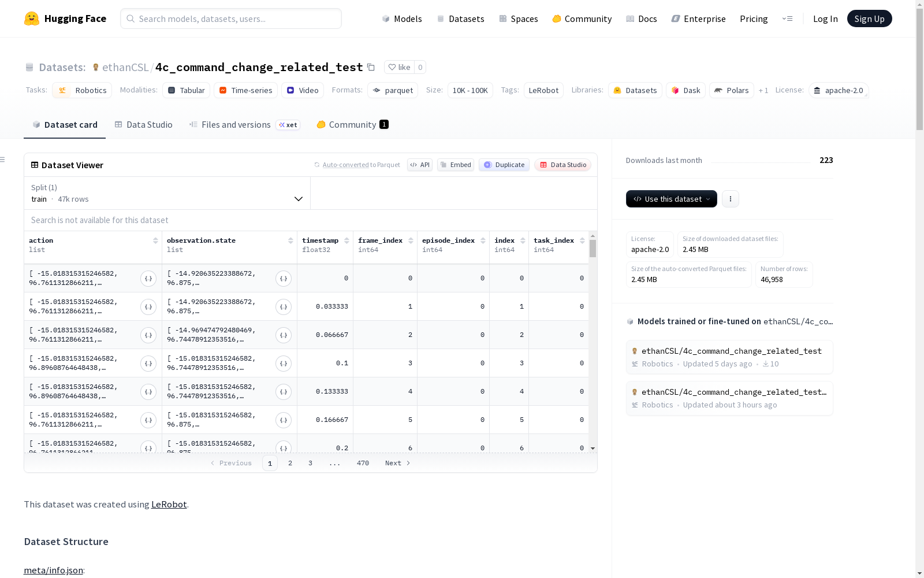Filter by the Robotics task tag

[82, 91]
